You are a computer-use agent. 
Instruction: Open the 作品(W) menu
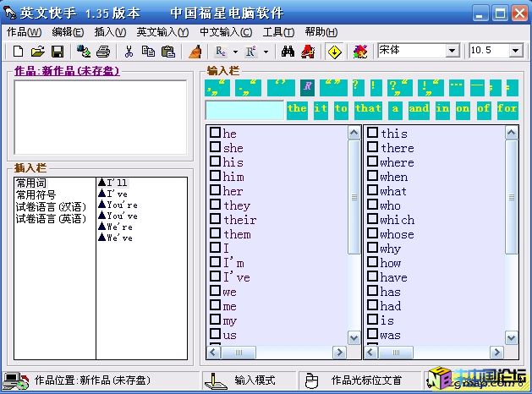[x=24, y=32]
